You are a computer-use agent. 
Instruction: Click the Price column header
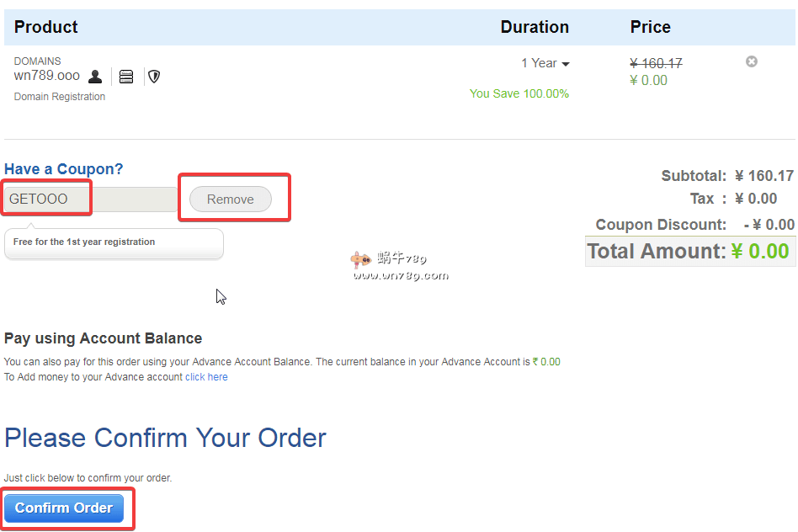[650, 27]
